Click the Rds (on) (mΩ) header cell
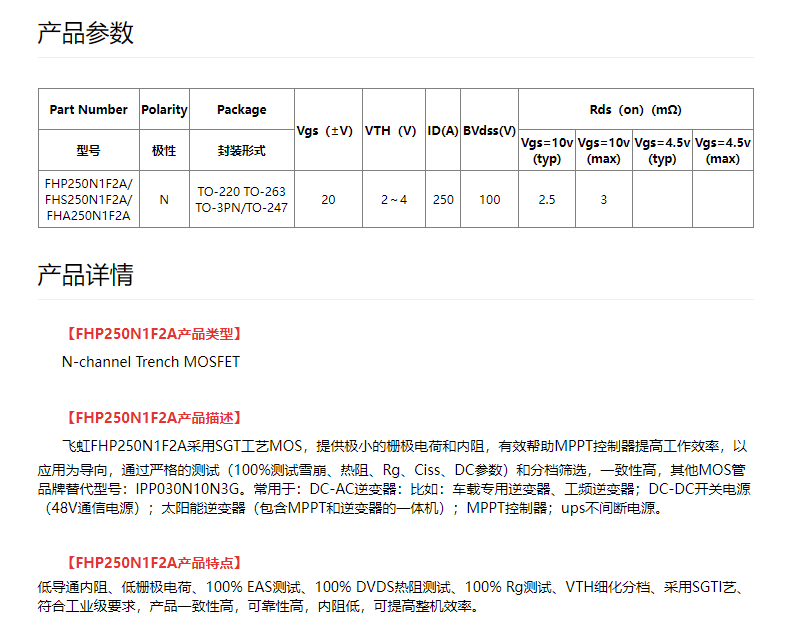The height and width of the screenshot is (634, 790). click(635, 110)
